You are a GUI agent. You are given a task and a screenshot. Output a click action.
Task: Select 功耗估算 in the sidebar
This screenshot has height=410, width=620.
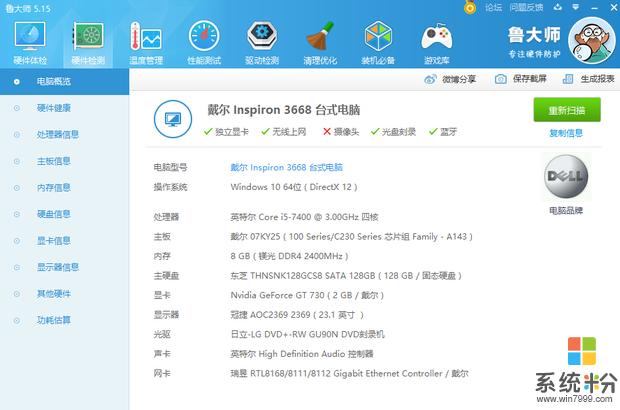click(54, 320)
